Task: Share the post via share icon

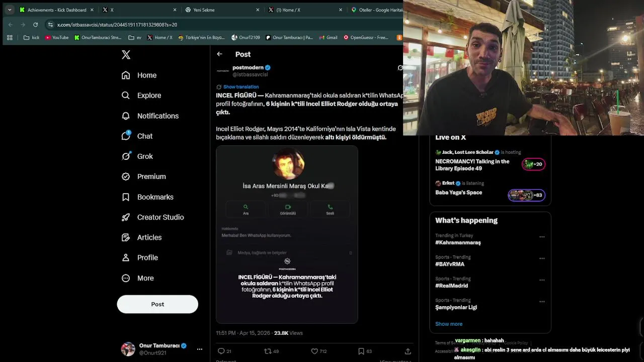Action: click(x=408, y=351)
